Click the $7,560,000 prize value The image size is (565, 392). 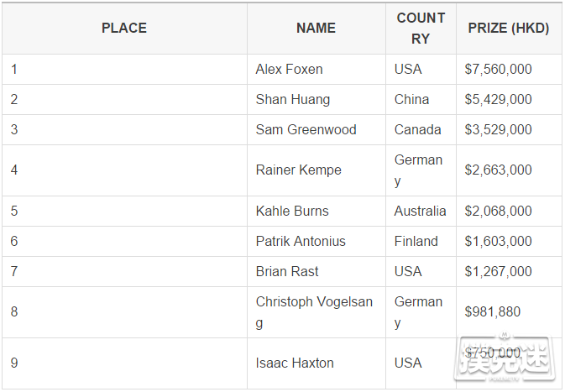pos(498,69)
